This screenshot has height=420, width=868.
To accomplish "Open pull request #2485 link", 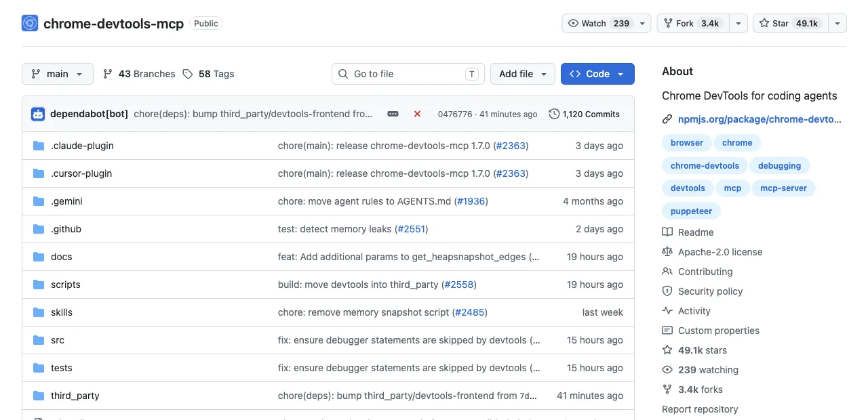I will click(x=469, y=312).
